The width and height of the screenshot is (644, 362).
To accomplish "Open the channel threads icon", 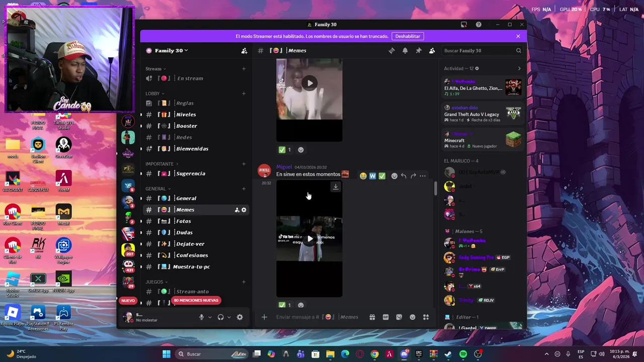I will (x=391, y=50).
